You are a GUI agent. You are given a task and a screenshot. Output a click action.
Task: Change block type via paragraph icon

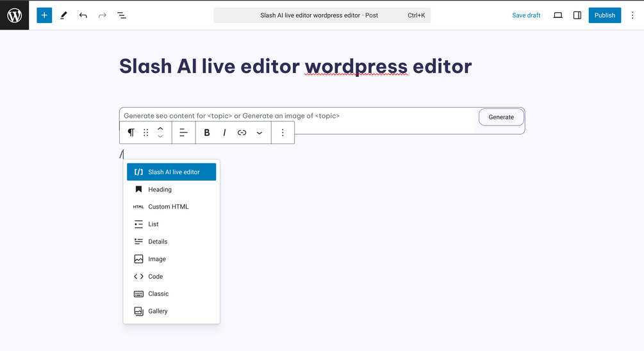(x=131, y=133)
